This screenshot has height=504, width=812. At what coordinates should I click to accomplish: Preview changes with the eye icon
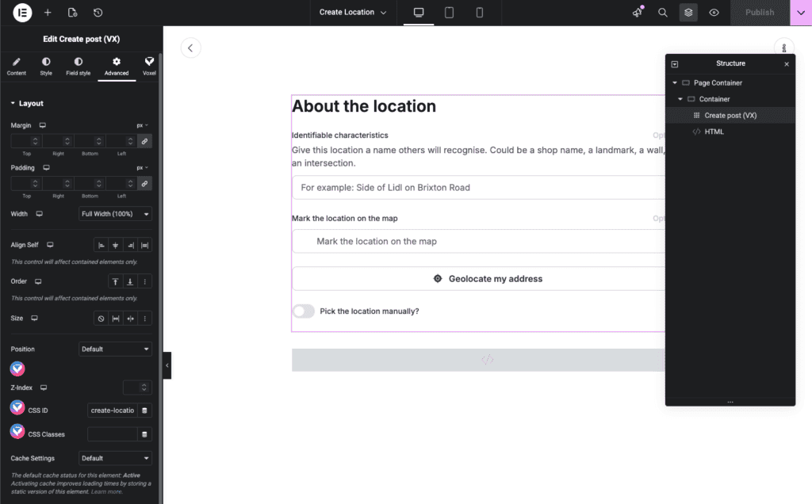(x=714, y=13)
